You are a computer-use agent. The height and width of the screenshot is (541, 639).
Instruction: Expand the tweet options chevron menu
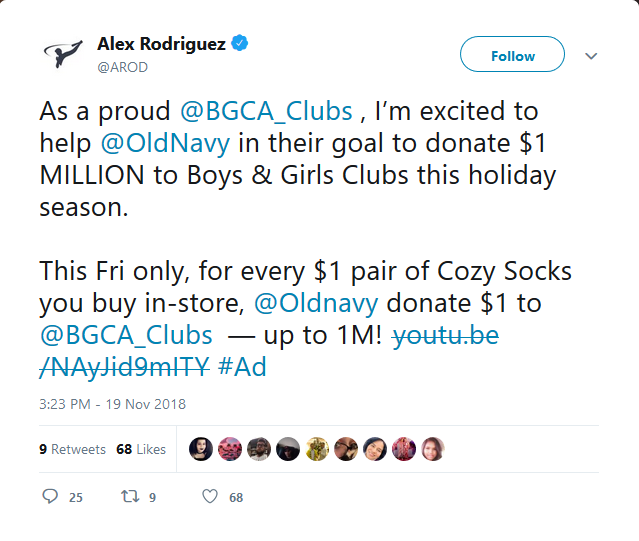(591, 56)
